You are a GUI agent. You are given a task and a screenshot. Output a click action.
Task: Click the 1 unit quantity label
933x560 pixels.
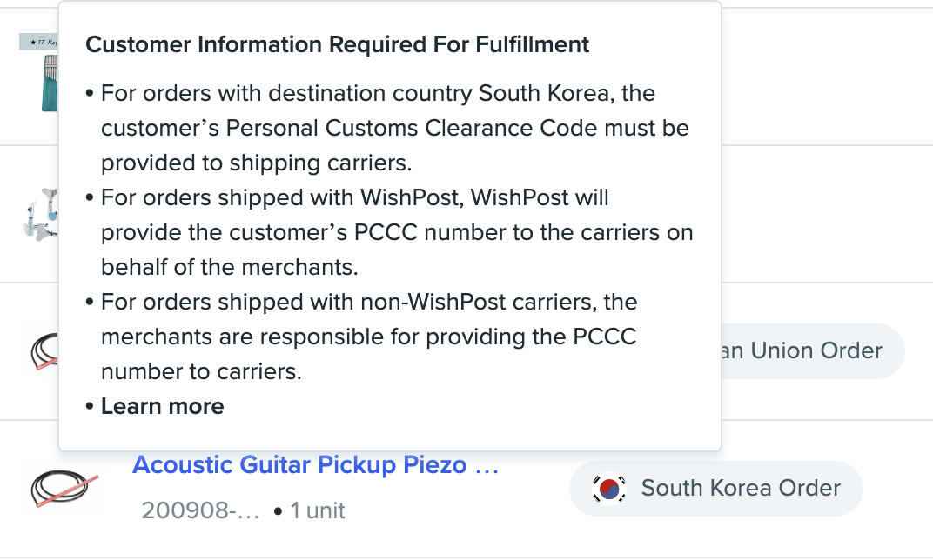(x=318, y=510)
